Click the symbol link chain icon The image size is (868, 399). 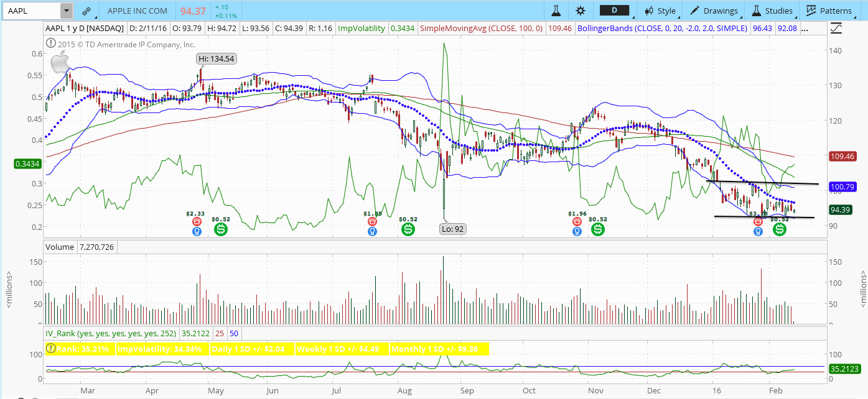[x=86, y=11]
